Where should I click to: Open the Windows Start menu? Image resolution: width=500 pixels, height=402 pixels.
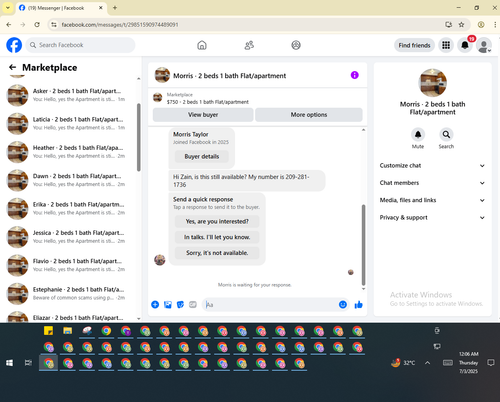pyautogui.click(x=9, y=363)
